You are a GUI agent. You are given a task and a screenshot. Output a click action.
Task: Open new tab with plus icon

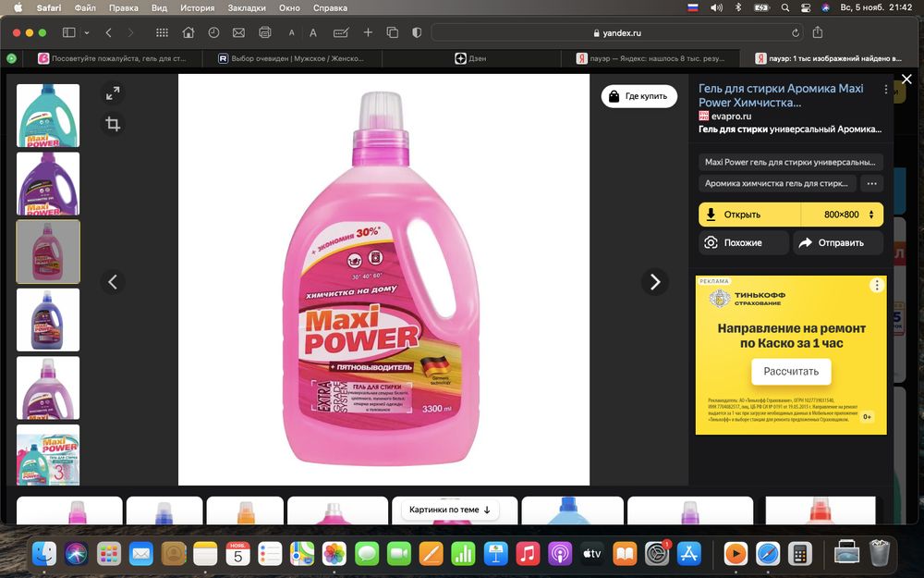[x=368, y=32]
